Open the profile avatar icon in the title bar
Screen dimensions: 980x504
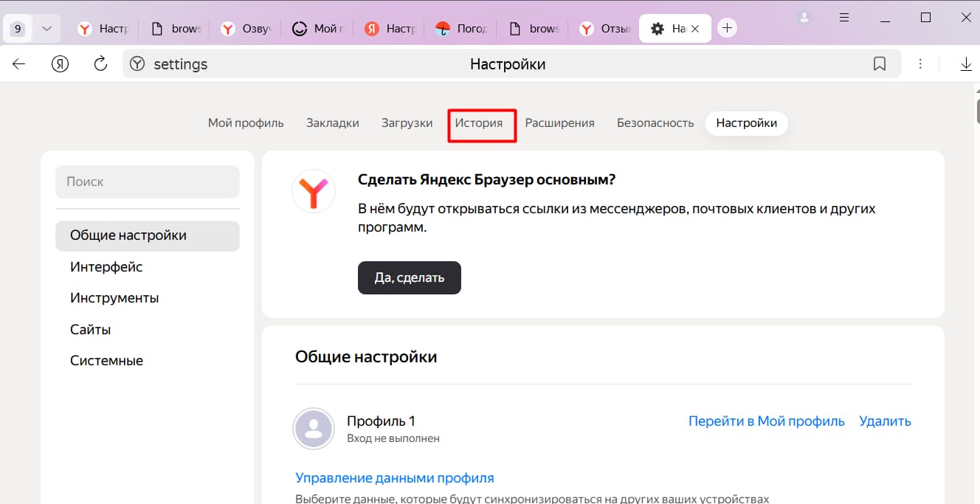coord(804,16)
